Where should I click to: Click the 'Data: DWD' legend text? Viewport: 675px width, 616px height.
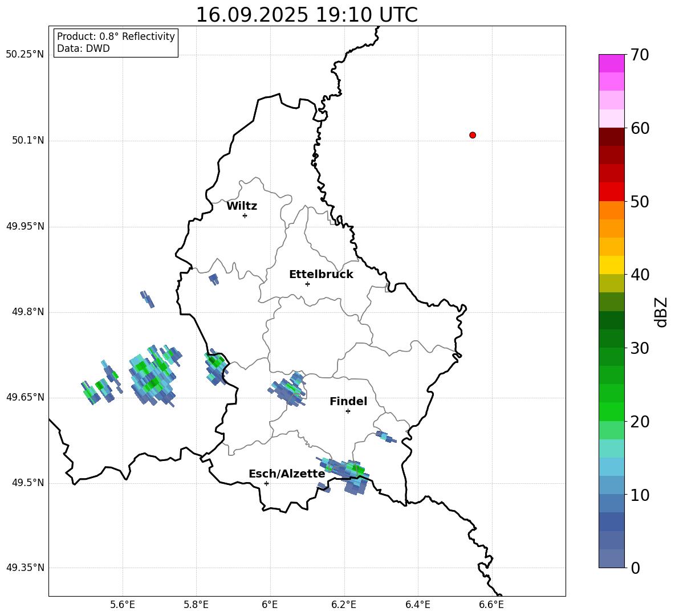(83, 48)
